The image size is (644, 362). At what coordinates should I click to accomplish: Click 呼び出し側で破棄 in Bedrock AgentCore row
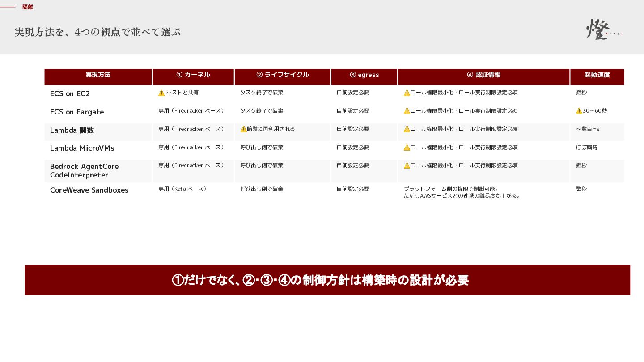pyautogui.click(x=262, y=165)
